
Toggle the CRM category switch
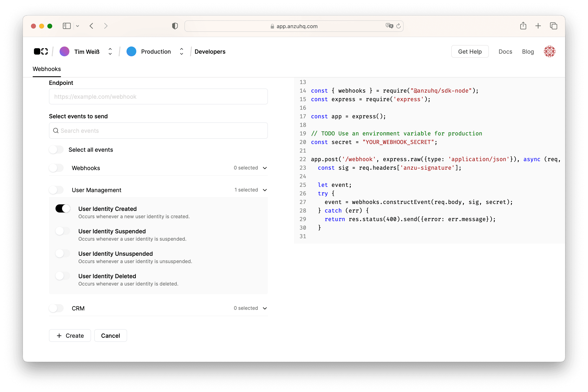(x=56, y=308)
